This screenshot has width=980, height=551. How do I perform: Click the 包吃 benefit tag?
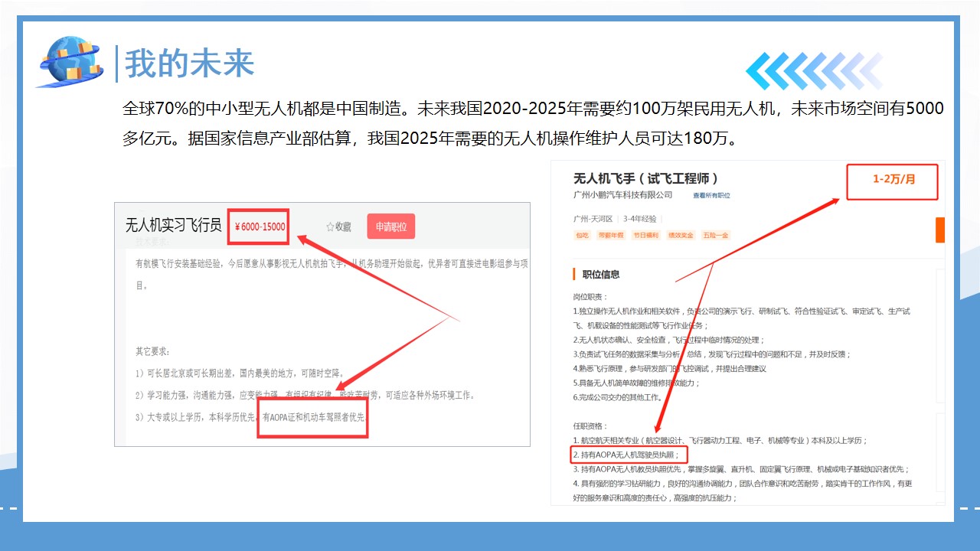pos(583,235)
